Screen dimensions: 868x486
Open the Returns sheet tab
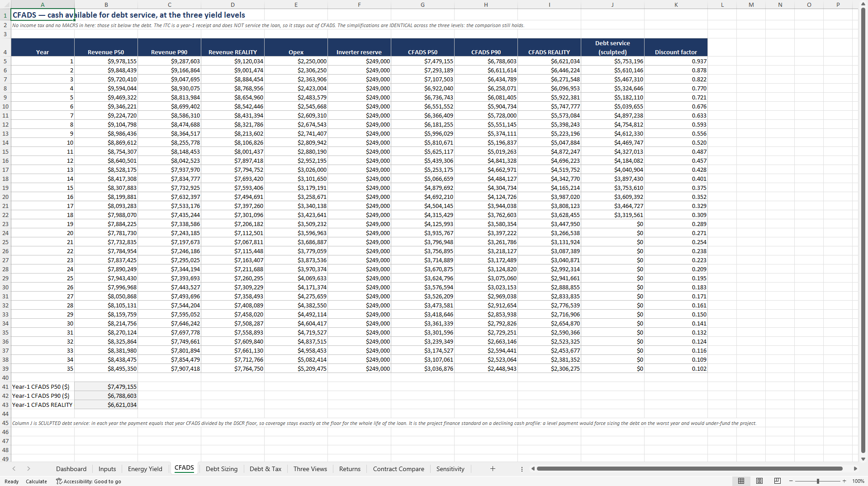pos(350,469)
